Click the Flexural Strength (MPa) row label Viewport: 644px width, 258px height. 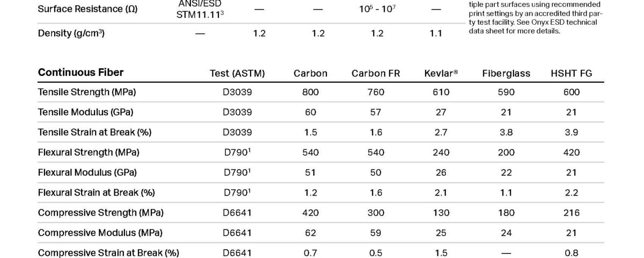(x=89, y=152)
